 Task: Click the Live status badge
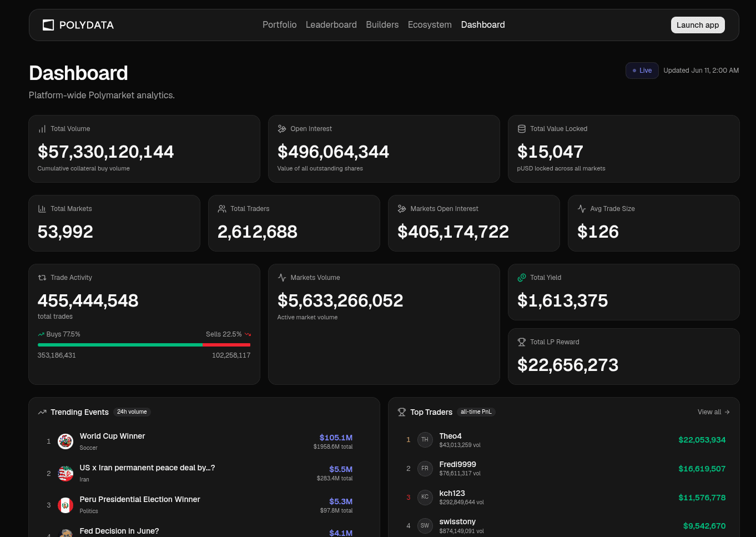(x=642, y=71)
